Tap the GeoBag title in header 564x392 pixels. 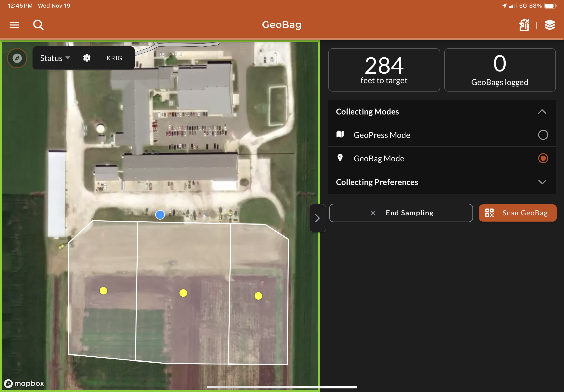click(x=282, y=25)
